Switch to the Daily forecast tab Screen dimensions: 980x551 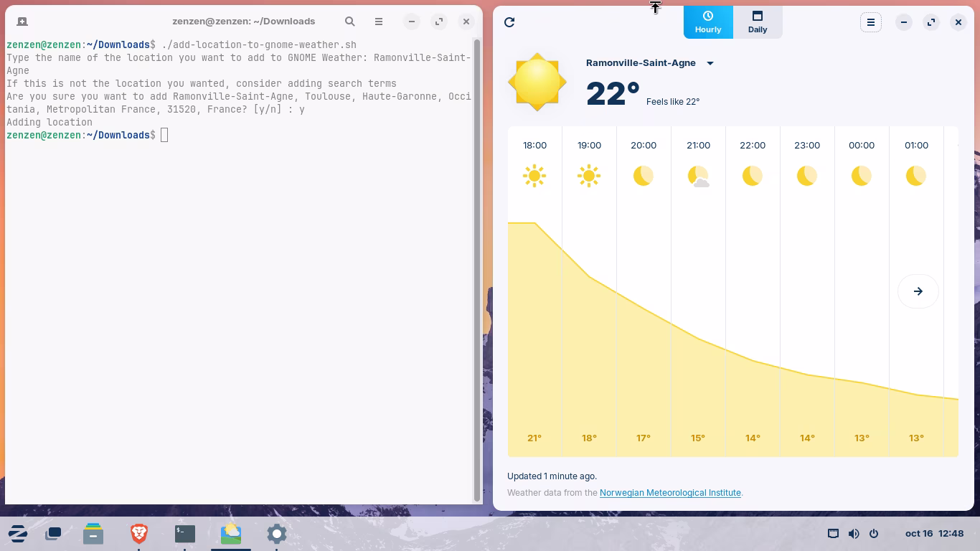(x=757, y=22)
